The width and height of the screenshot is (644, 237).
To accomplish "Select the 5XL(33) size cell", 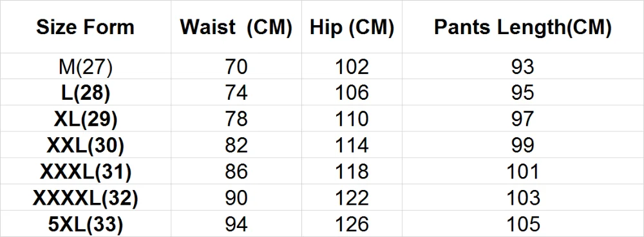I will coord(86,224).
